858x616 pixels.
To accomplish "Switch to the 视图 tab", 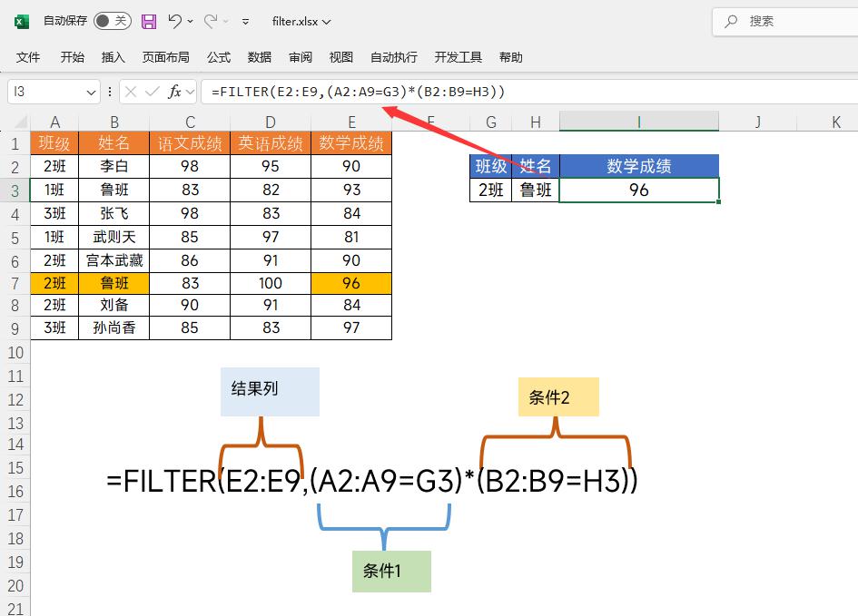I will (x=340, y=57).
